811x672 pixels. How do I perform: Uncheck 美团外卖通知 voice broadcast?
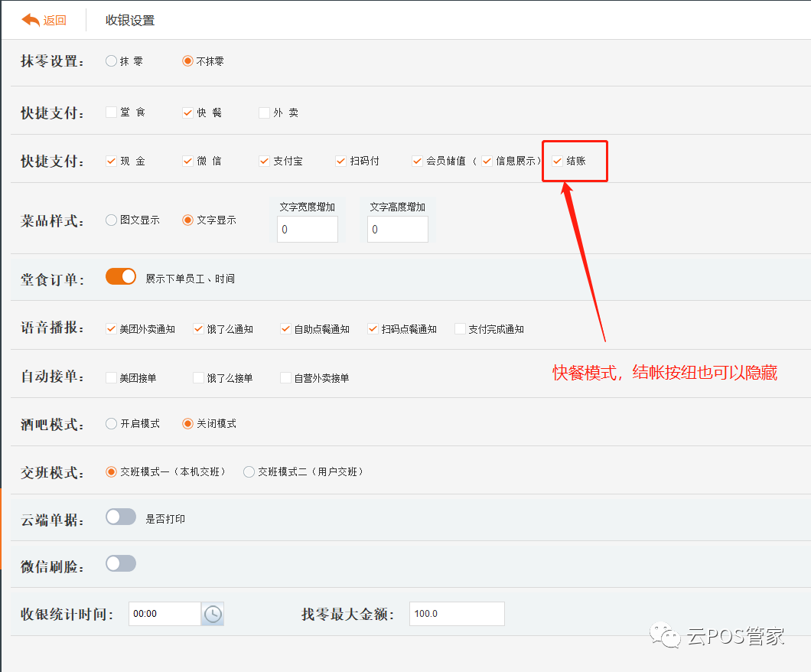pyautogui.click(x=110, y=328)
